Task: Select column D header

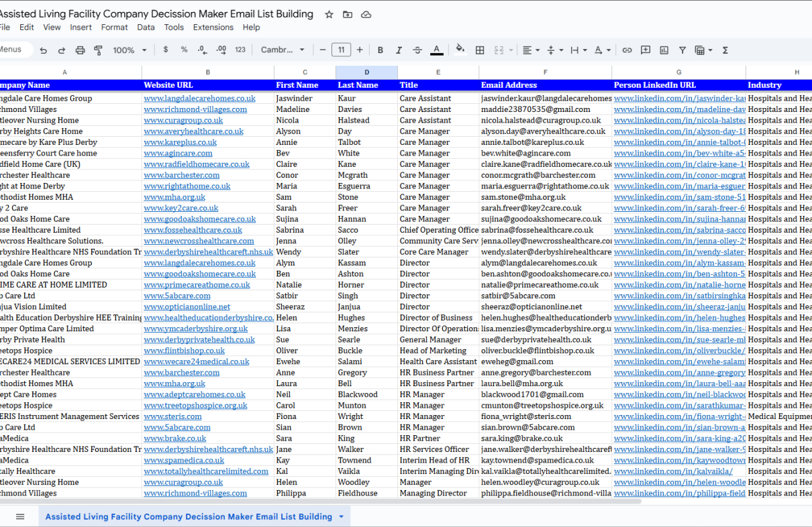Action: [366, 72]
